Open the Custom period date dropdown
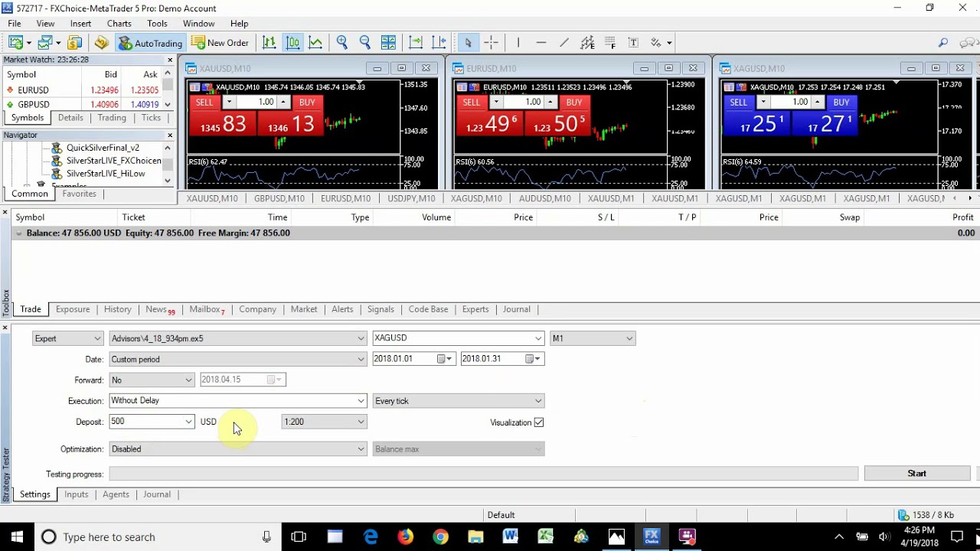The width and height of the screenshot is (980, 551). (x=238, y=359)
